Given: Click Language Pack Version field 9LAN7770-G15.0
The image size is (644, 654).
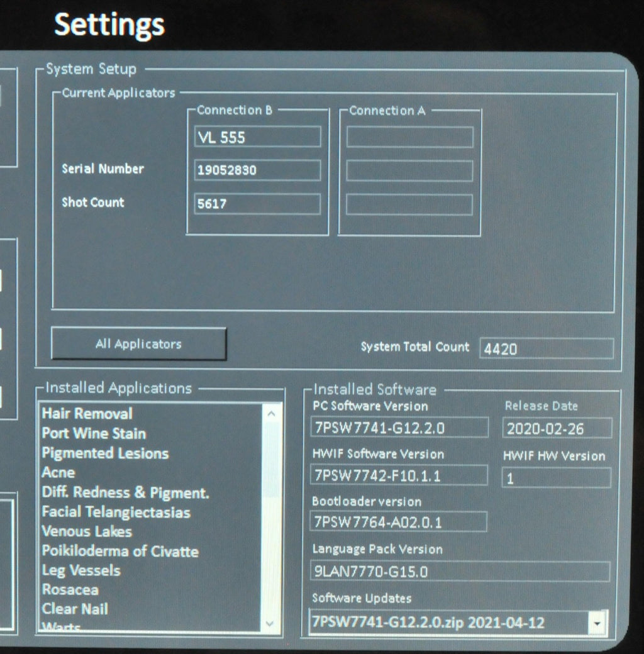Looking at the screenshot, I should click(x=460, y=572).
